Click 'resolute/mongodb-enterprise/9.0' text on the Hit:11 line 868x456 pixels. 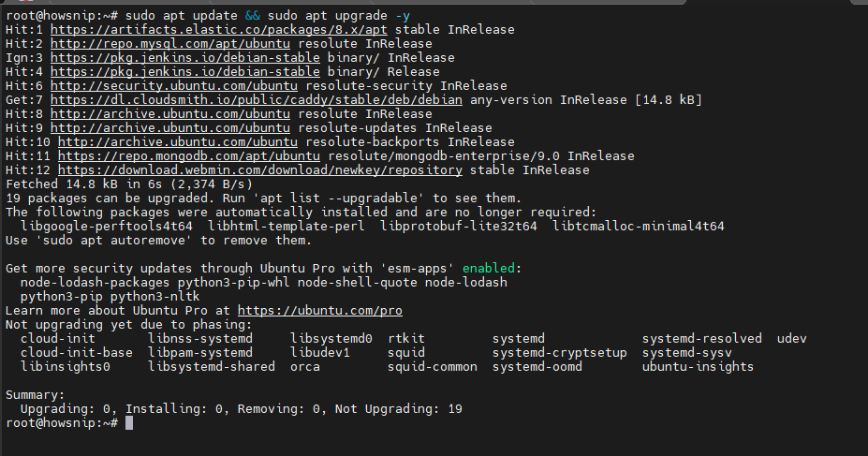point(444,156)
